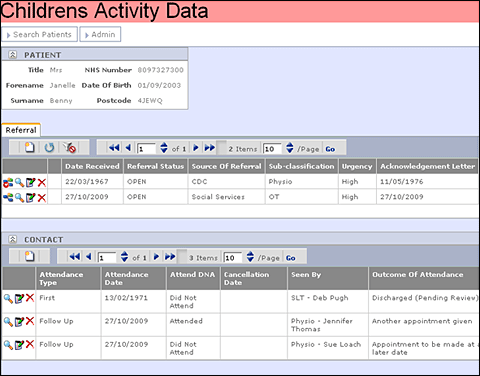
Task: Edit the Sue Loach follow-up contact
Action: (19, 345)
